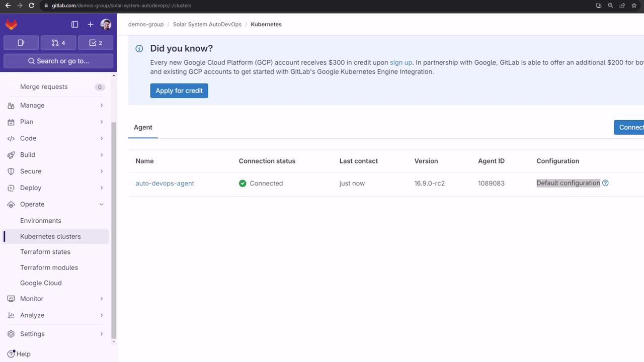Open the user avatar menu

pos(106,24)
